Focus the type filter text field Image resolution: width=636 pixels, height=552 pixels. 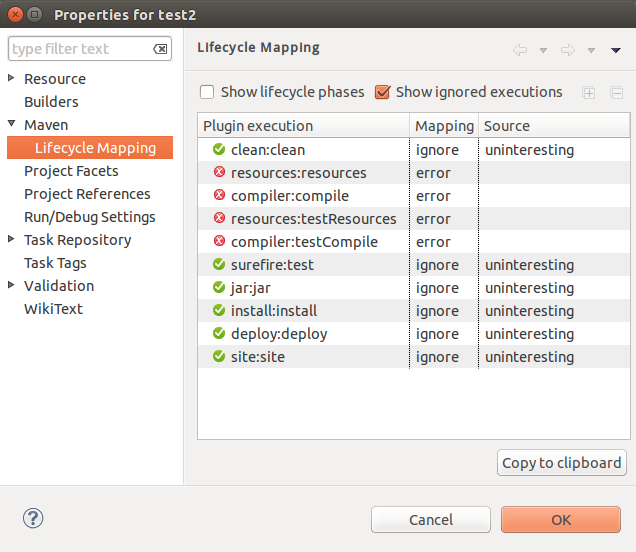(81, 49)
